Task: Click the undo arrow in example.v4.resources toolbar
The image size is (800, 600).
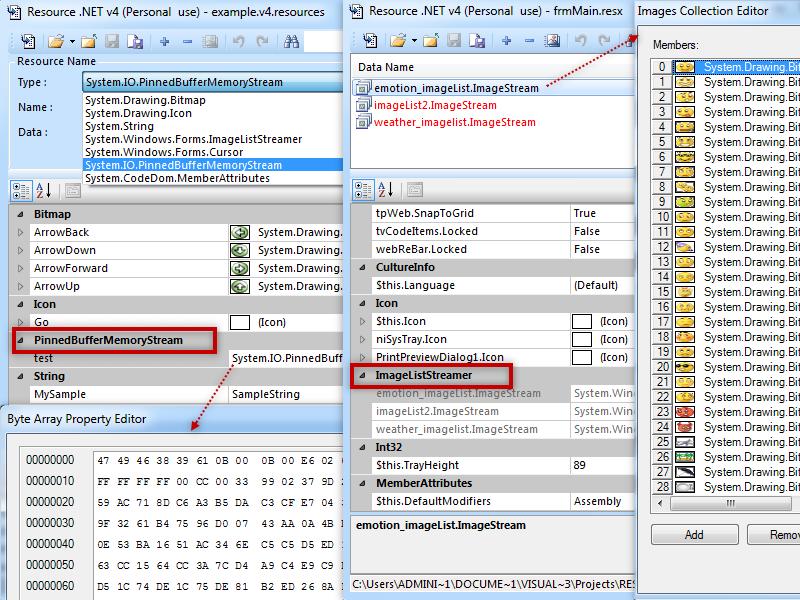Action: coord(238,42)
